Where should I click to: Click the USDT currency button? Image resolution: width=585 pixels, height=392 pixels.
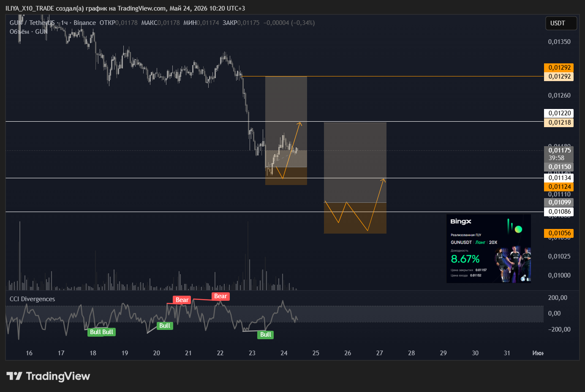pyautogui.click(x=561, y=23)
